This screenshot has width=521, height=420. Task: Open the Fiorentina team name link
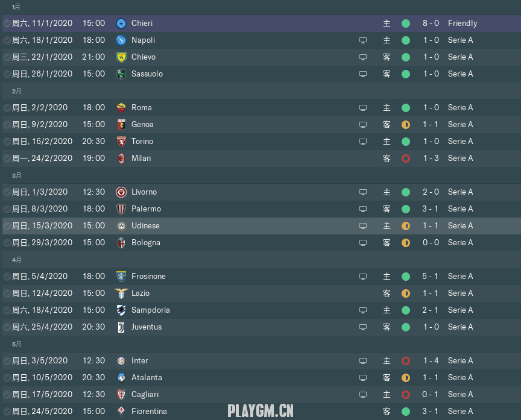149,412
